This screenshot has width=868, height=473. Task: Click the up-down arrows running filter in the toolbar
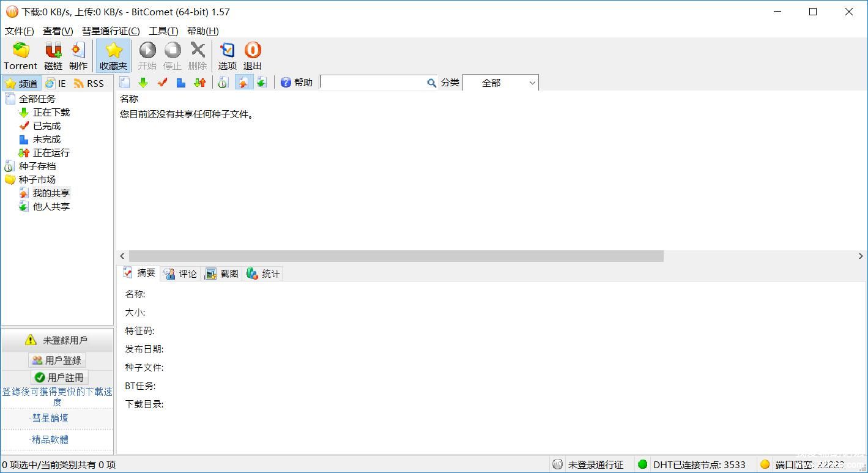[200, 83]
